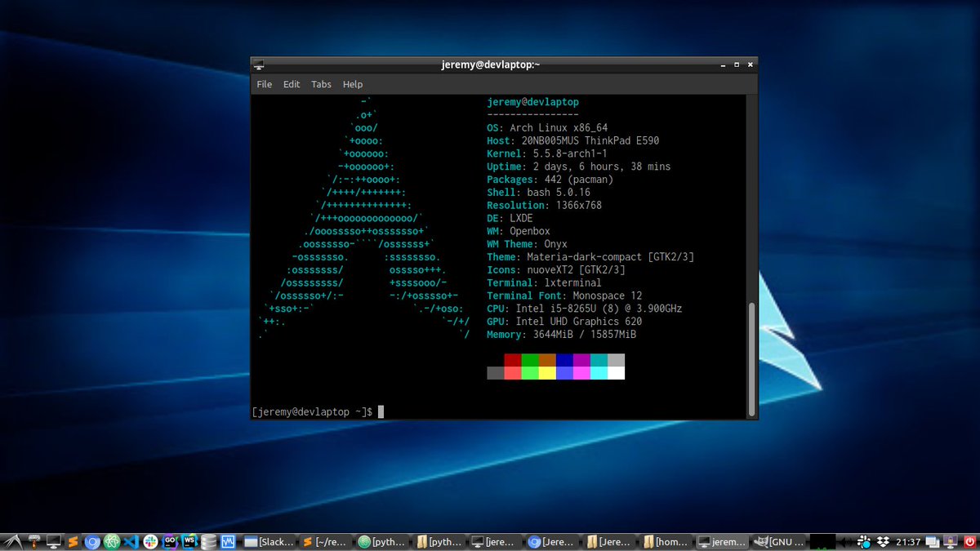Switch to file manager '[pyth...' taskbar window
980x551 pixels.
[x=439, y=541]
